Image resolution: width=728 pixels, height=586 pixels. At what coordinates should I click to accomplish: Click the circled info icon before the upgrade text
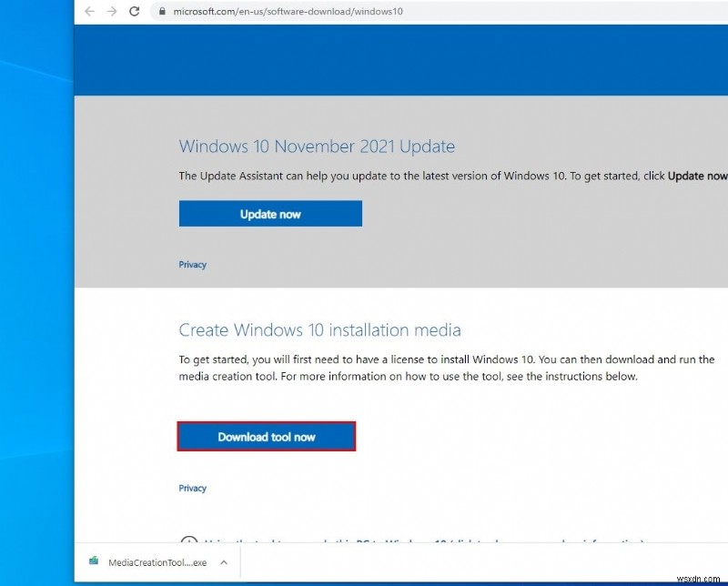pos(189,541)
